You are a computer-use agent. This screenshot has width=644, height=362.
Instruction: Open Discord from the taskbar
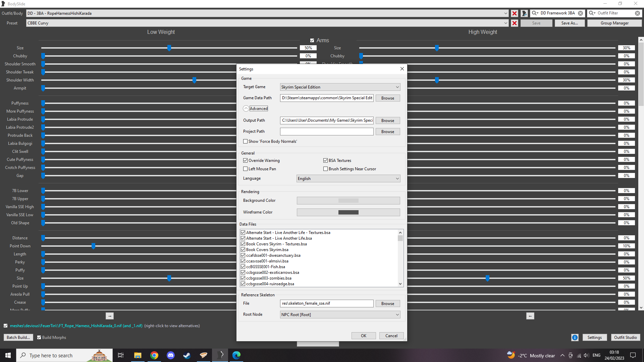(170, 355)
